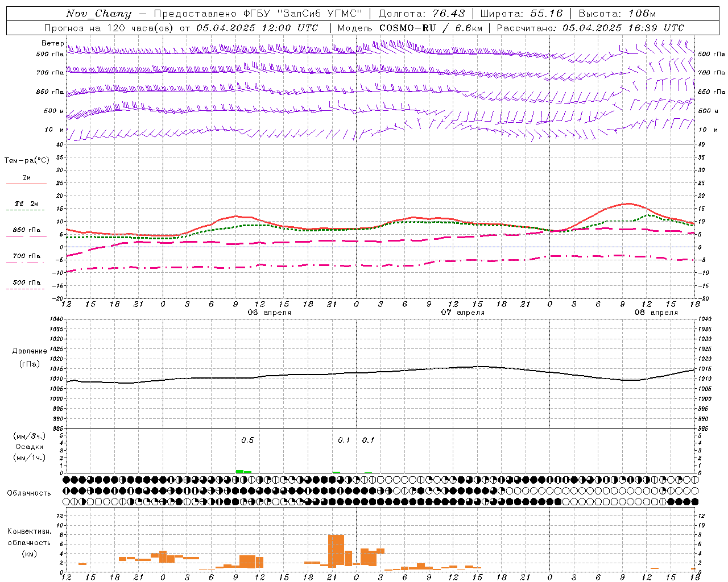Click the 07 апреля date label

point(463,313)
